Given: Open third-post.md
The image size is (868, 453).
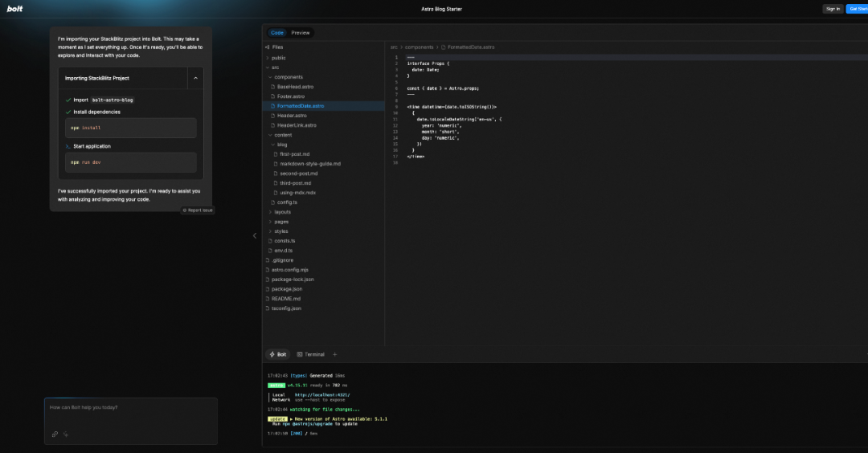Looking at the screenshot, I should point(295,183).
